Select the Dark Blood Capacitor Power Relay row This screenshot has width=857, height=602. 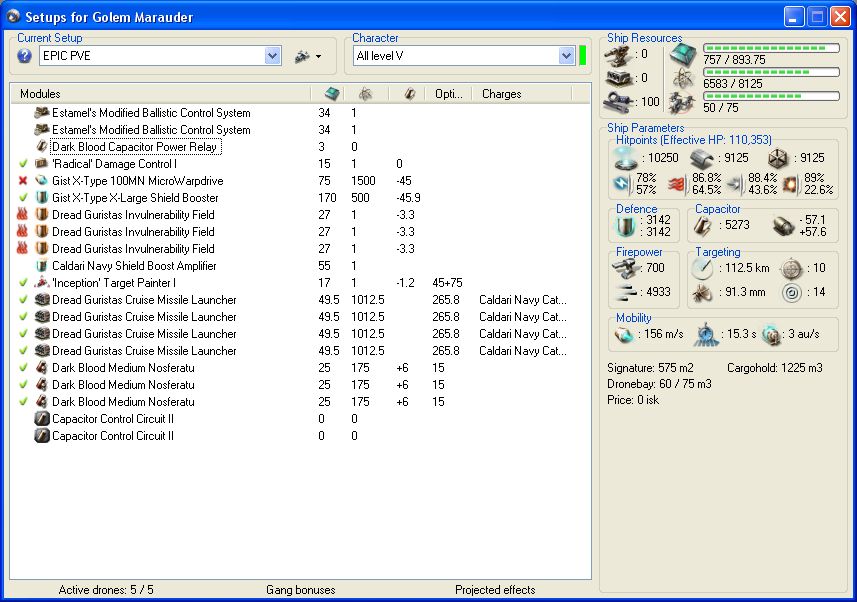click(x=134, y=147)
